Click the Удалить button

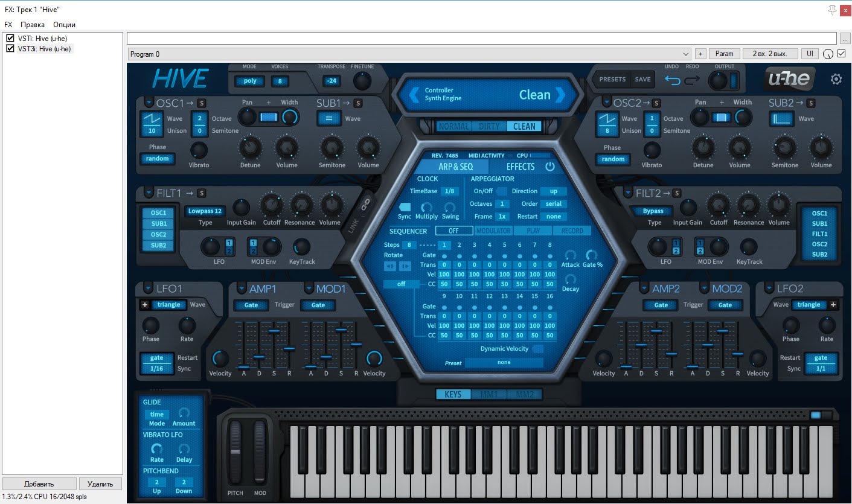click(x=100, y=484)
